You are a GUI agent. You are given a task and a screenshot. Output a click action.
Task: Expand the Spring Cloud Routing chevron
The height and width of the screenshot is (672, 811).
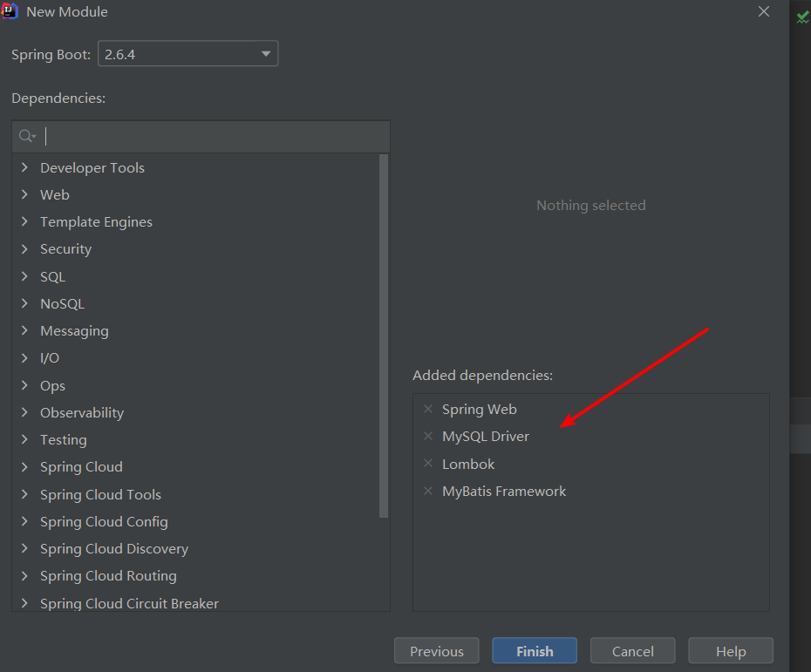click(24, 575)
